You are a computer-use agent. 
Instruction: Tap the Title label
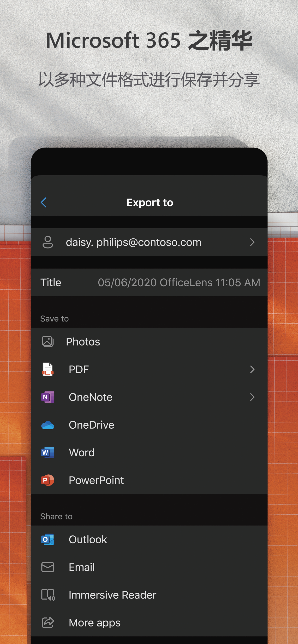coord(51,282)
